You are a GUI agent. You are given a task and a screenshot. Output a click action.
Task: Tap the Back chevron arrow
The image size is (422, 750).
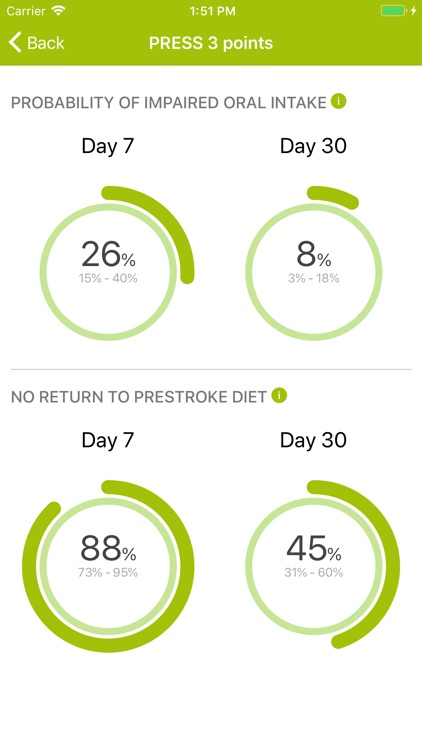(15, 43)
